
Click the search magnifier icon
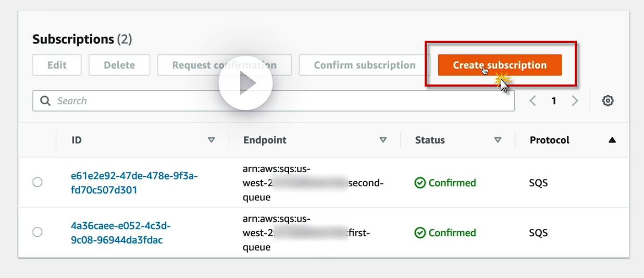(45, 101)
